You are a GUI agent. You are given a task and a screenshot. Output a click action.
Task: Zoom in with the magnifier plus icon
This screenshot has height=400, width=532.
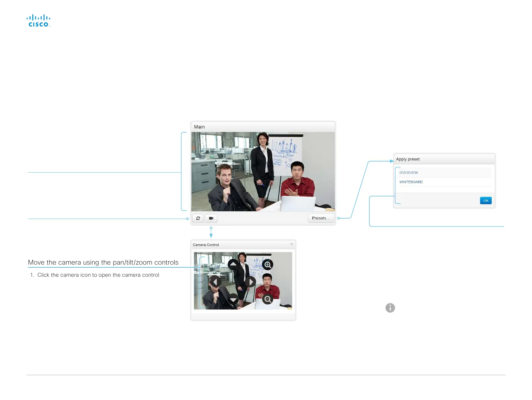[x=268, y=265]
